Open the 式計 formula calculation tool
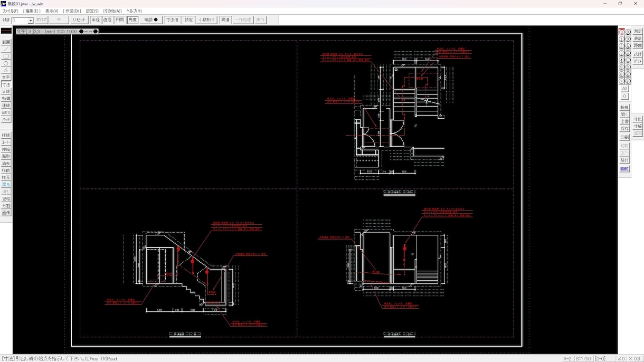Image resolution: width=644 pixels, height=362 pixels. (638, 54)
